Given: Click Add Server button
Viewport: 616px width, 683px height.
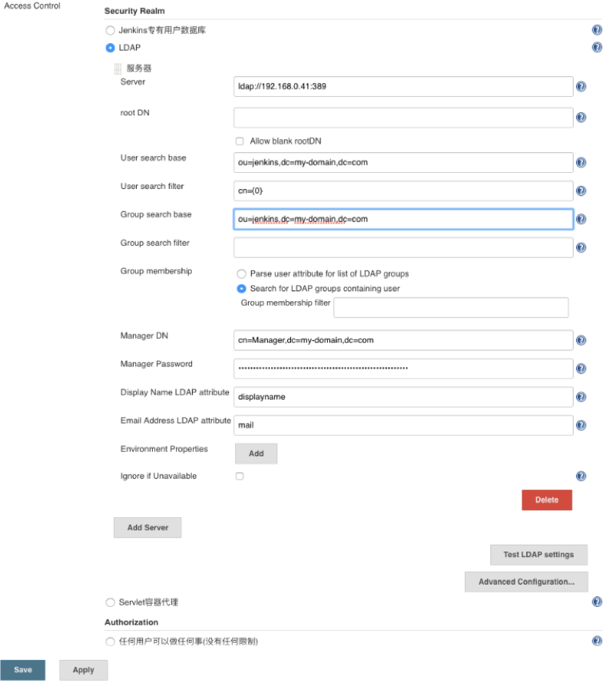Looking at the screenshot, I should 147,528.
